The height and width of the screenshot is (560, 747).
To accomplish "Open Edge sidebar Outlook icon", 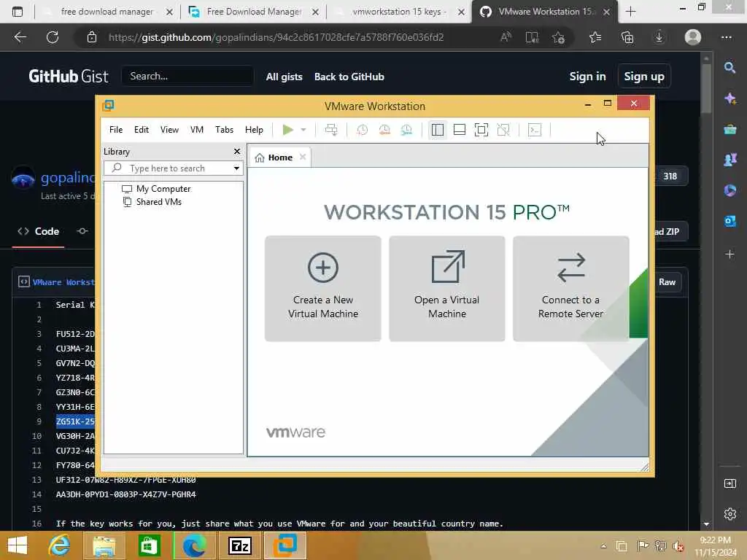I will click(729, 221).
